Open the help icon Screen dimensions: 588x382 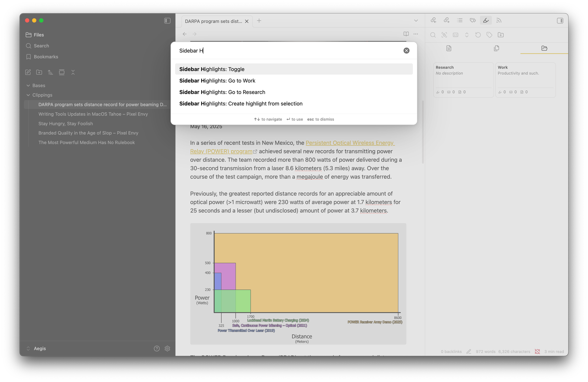click(157, 348)
